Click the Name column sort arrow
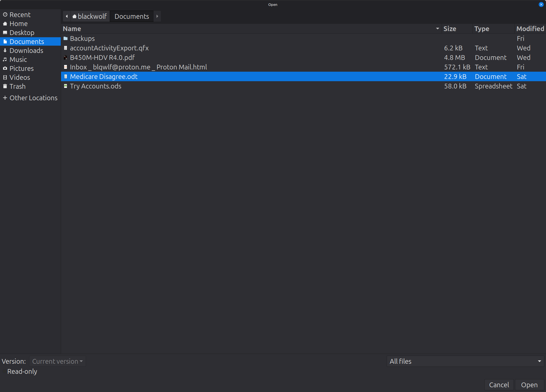The image size is (546, 392). tap(437, 29)
